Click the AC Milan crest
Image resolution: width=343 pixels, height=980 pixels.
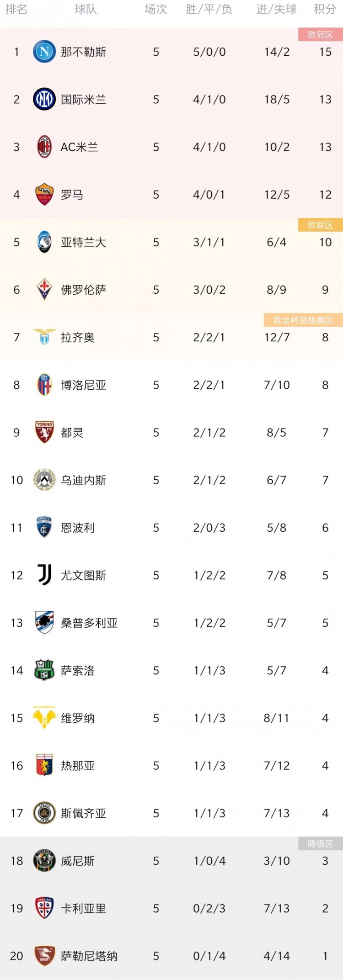tap(44, 147)
